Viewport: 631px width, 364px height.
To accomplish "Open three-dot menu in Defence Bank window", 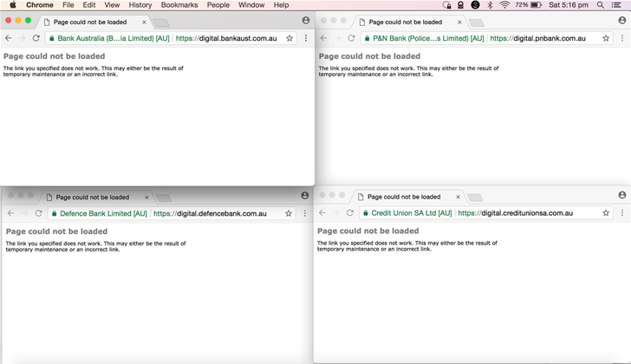I will (x=304, y=213).
